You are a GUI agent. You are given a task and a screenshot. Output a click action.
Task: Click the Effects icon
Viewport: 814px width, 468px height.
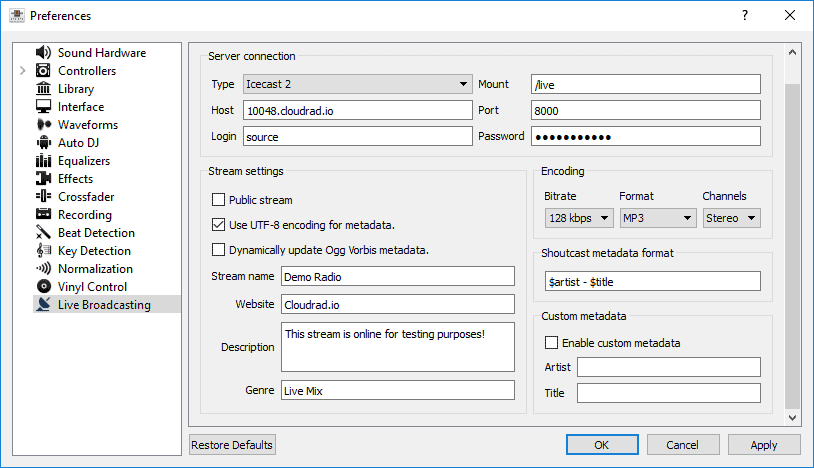click(43, 178)
